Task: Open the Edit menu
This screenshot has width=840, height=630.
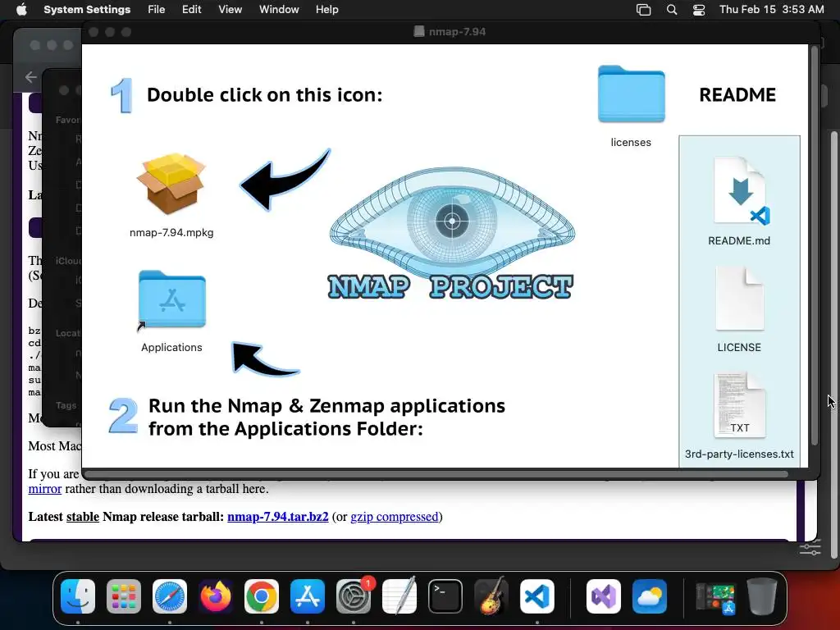Action: tap(191, 10)
